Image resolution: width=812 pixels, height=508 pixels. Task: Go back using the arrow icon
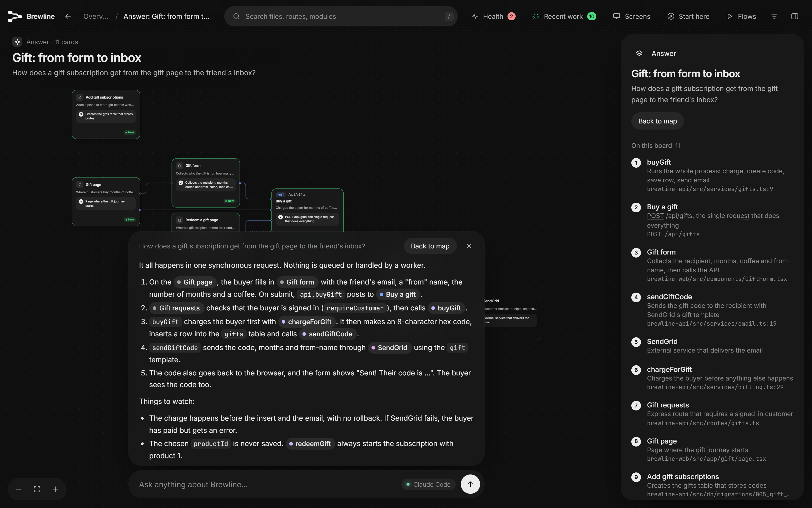(68, 16)
